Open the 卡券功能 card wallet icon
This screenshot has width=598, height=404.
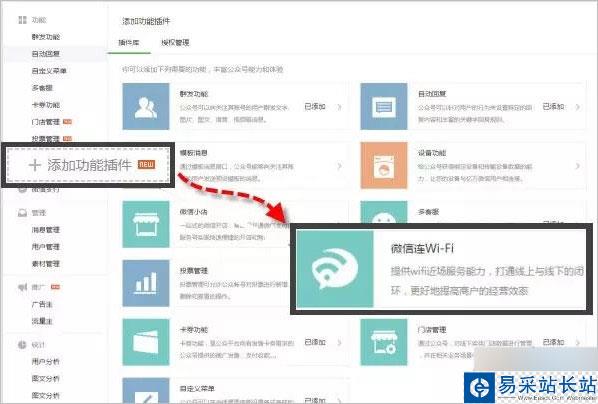tap(146, 342)
